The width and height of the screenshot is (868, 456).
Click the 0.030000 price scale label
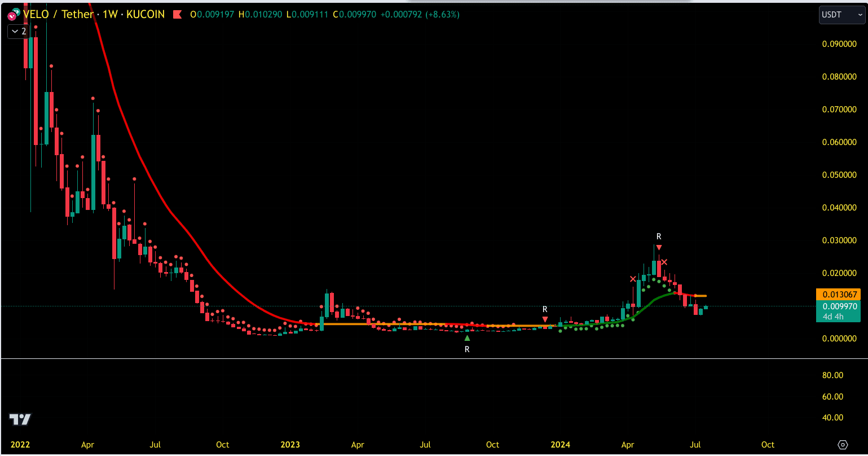840,240
